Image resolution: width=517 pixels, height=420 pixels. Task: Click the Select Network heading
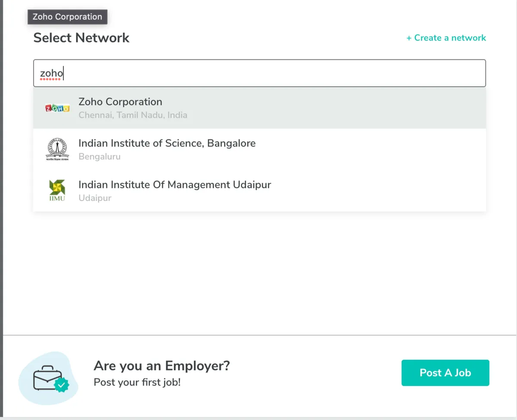81,38
